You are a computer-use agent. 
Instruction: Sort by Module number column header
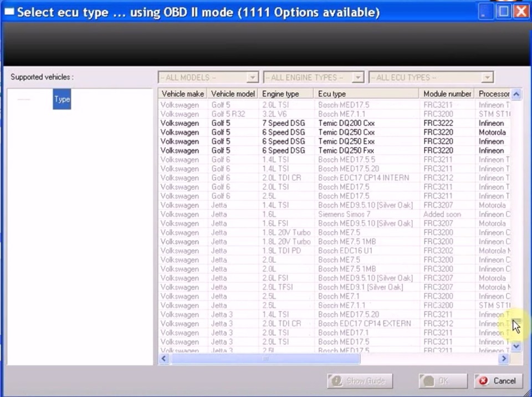[x=447, y=94]
